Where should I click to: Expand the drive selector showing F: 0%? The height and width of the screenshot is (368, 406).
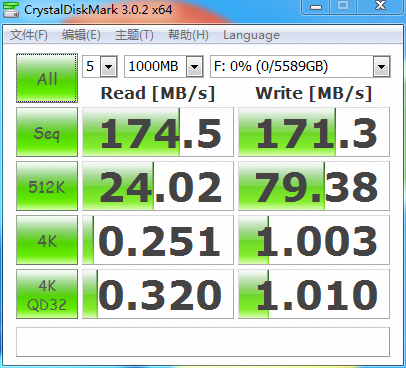(381, 67)
